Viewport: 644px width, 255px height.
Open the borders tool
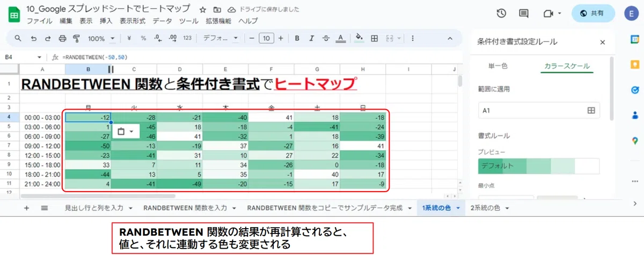coord(375,39)
